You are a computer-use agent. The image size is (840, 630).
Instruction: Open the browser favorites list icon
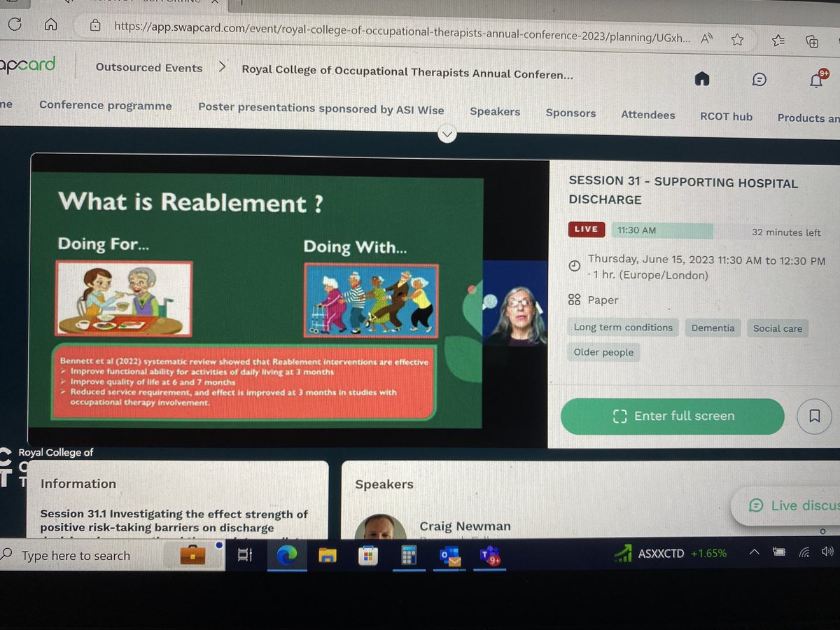(778, 41)
